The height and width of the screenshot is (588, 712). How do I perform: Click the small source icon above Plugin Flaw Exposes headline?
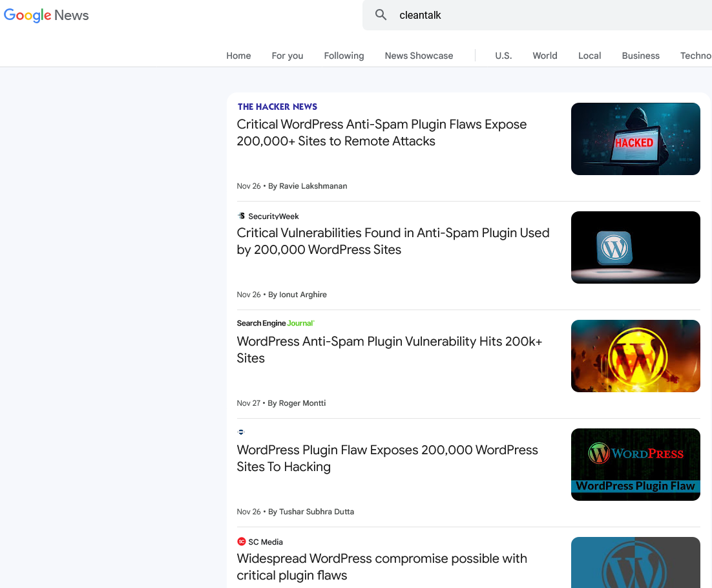[x=241, y=432]
